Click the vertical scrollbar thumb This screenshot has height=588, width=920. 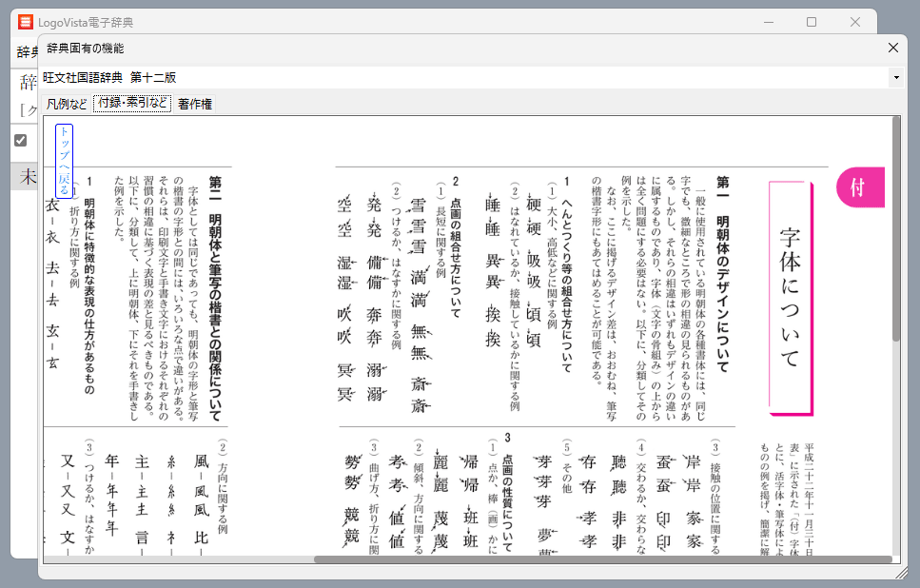point(895,229)
